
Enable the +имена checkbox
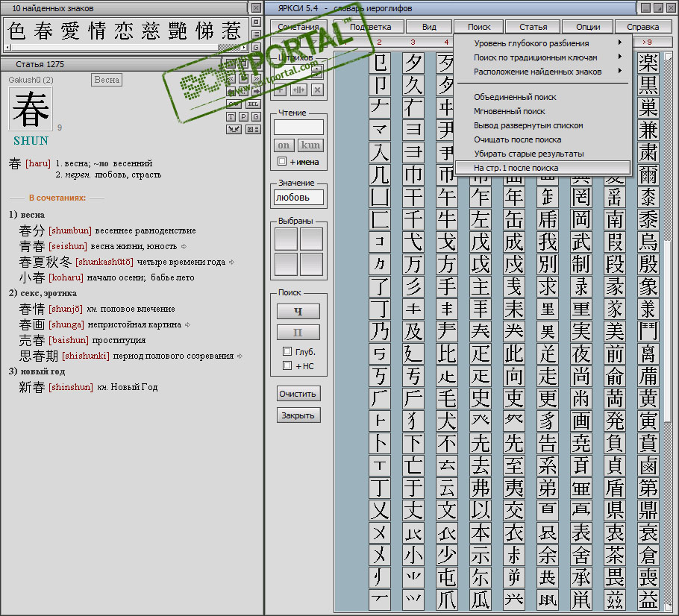(282, 162)
